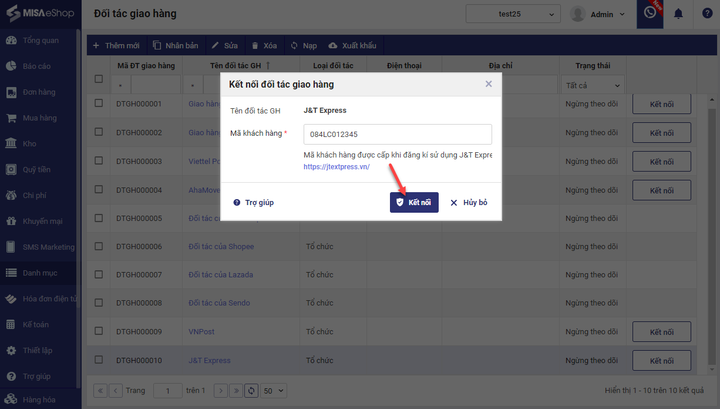Click the Sửa pencil toolbar icon
Screen dimensions: 720x409
(224, 46)
